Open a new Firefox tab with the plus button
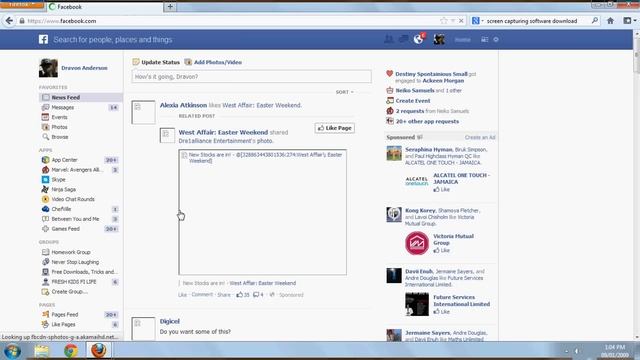Image resolution: width=640 pixels, height=360 pixels. point(170,7)
